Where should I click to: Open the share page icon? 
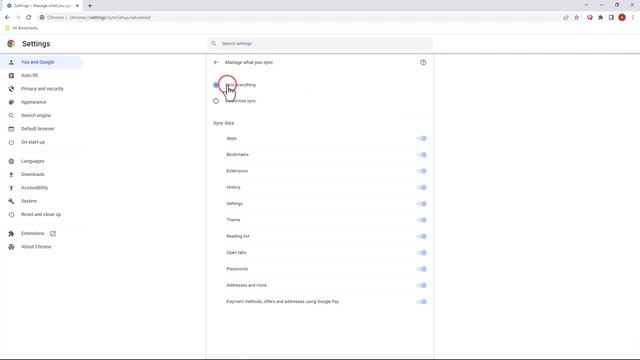(566, 18)
